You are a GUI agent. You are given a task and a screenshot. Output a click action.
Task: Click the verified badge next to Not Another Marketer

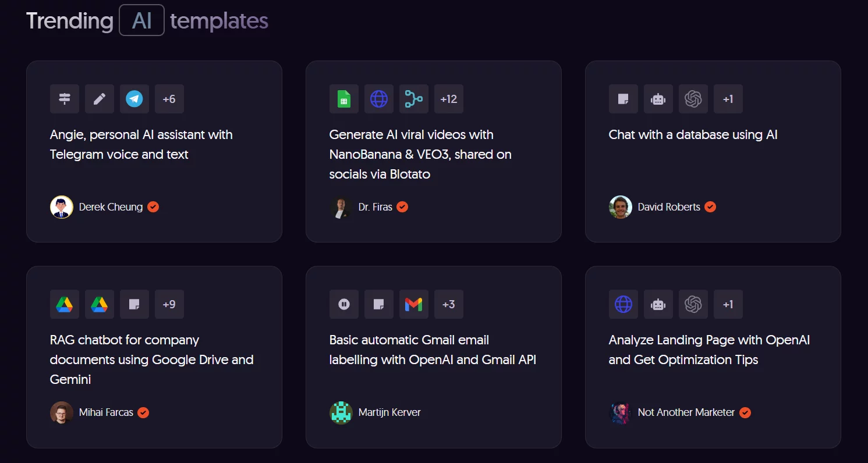745,412
